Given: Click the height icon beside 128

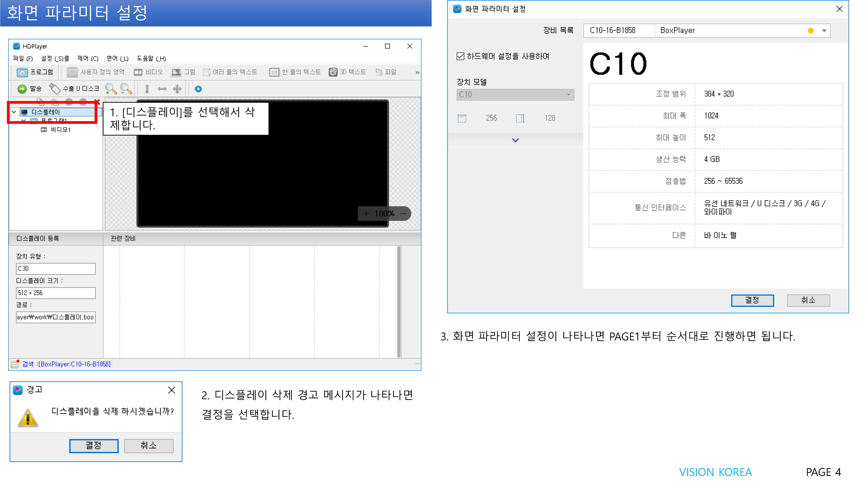Looking at the screenshot, I should (x=520, y=118).
